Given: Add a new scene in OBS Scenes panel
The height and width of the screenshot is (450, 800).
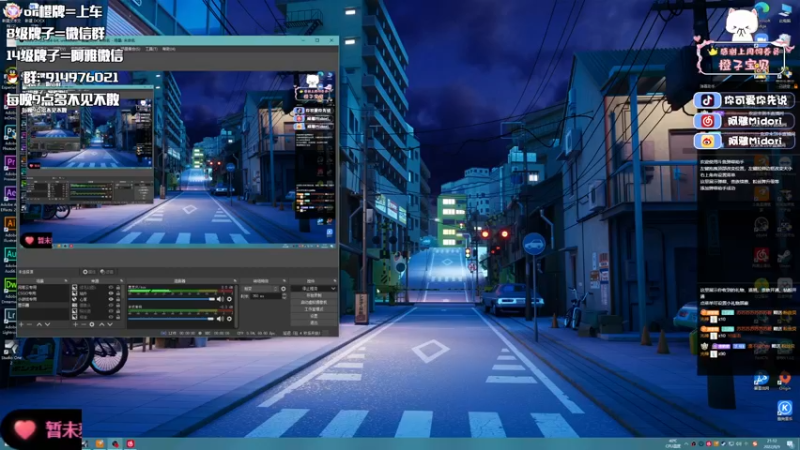Looking at the screenshot, I should click(x=21, y=324).
